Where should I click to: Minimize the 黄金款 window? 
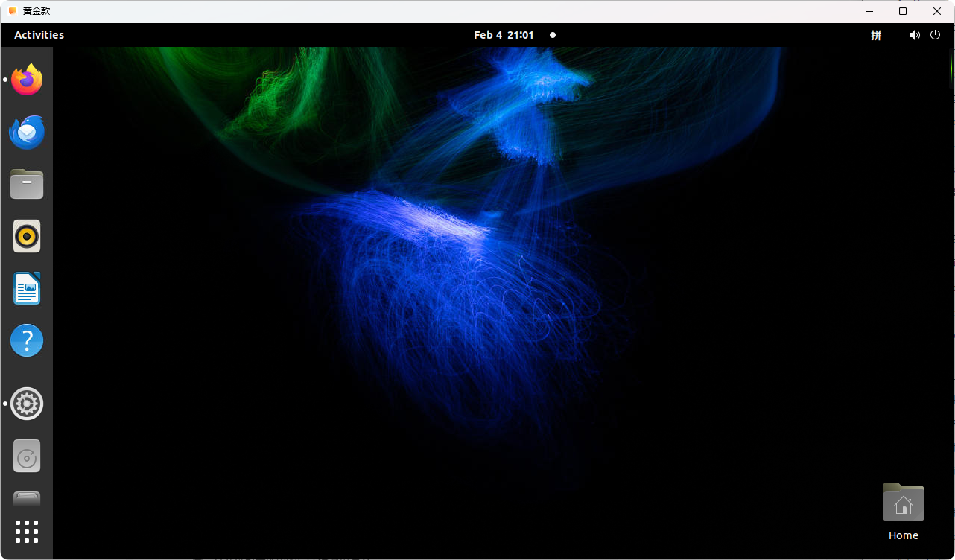(x=869, y=11)
